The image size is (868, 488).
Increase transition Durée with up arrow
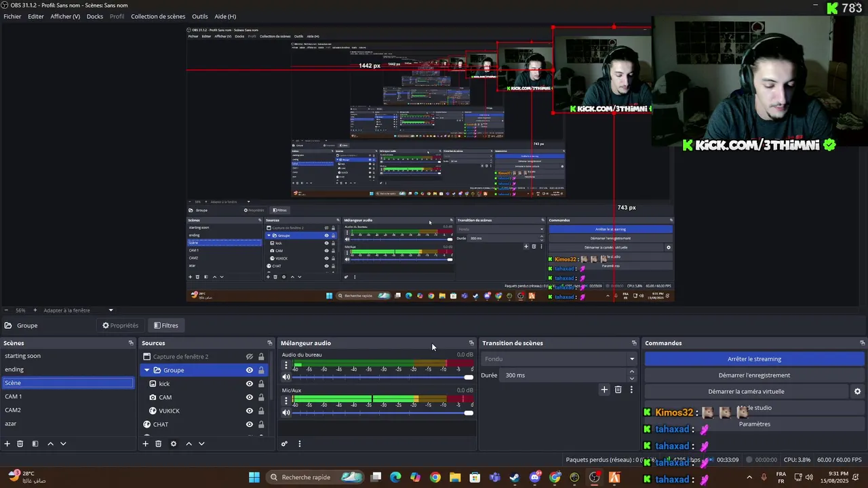632,371
